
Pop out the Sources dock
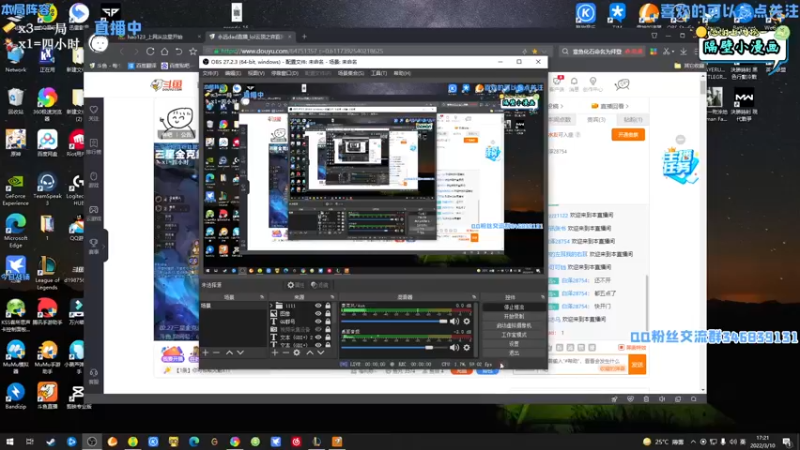pos(332,297)
